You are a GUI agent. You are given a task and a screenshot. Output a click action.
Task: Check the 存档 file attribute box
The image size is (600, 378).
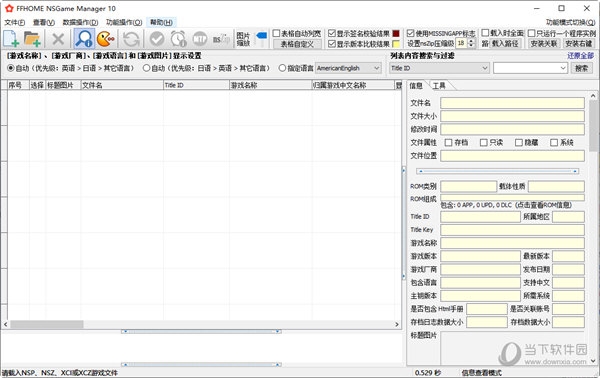(x=448, y=142)
